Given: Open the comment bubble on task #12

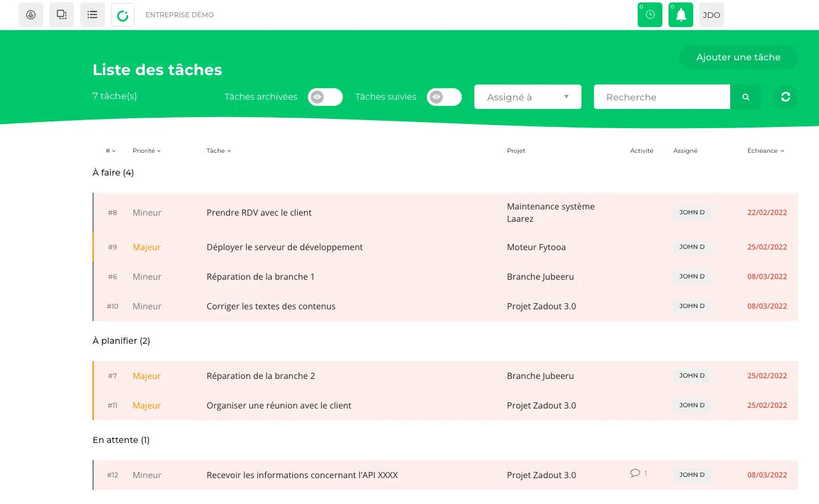Looking at the screenshot, I should click(x=635, y=473).
